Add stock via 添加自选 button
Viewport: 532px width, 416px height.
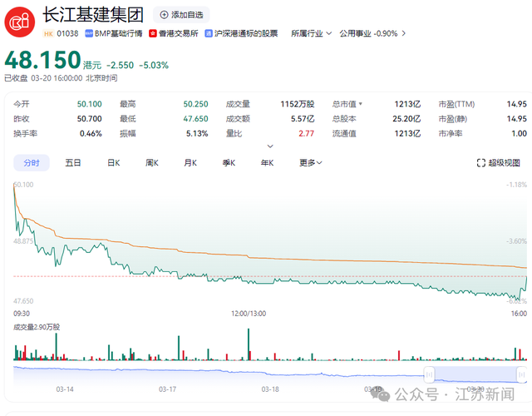coord(181,15)
